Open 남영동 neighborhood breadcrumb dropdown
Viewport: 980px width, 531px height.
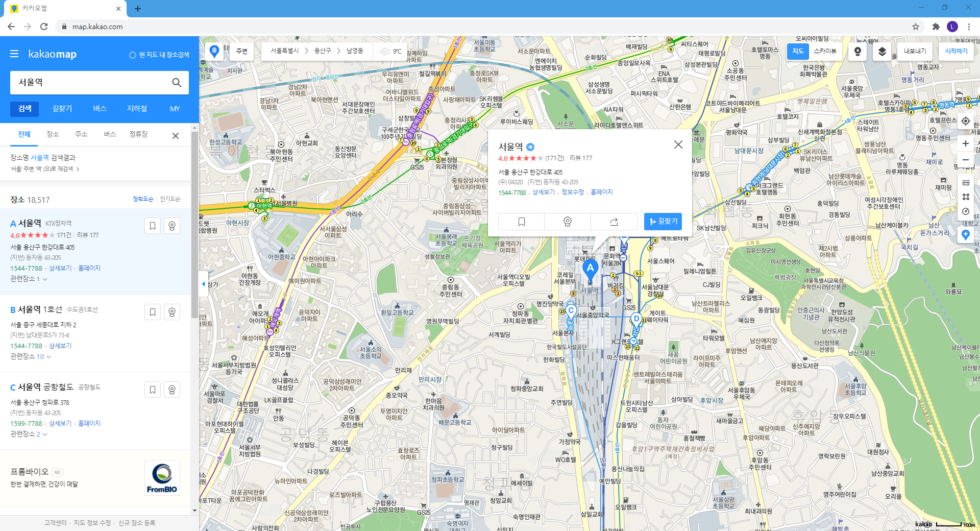(x=355, y=51)
